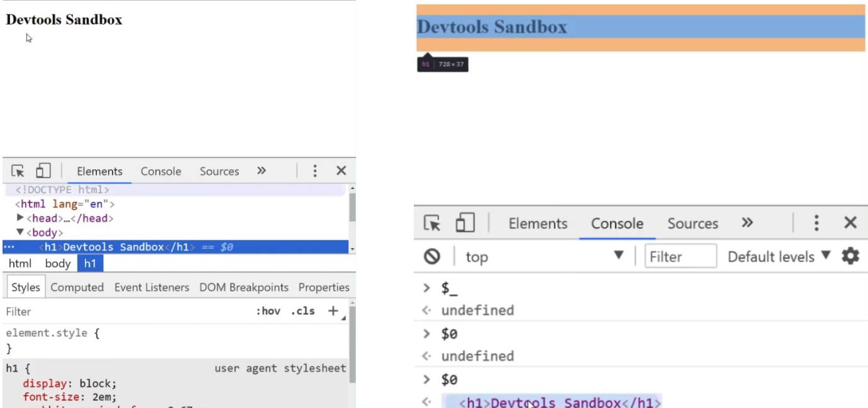The height and width of the screenshot is (408, 868).
Task: Toggle the .cls class editor
Action: [x=303, y=311]
